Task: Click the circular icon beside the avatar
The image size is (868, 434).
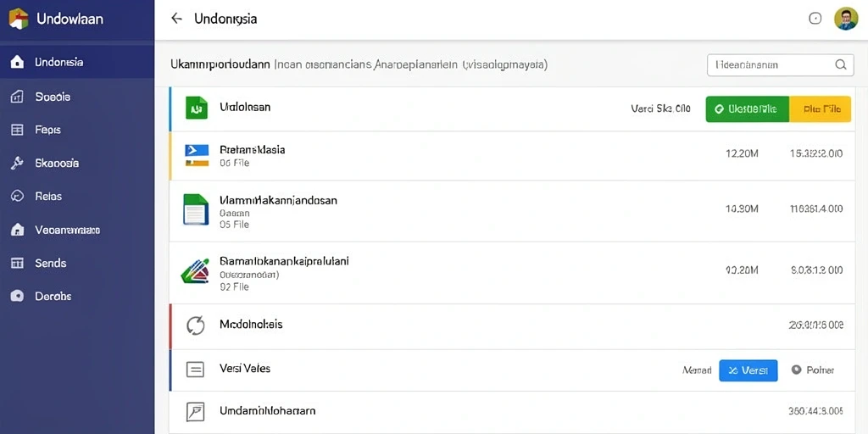Action: coord(815,19)
